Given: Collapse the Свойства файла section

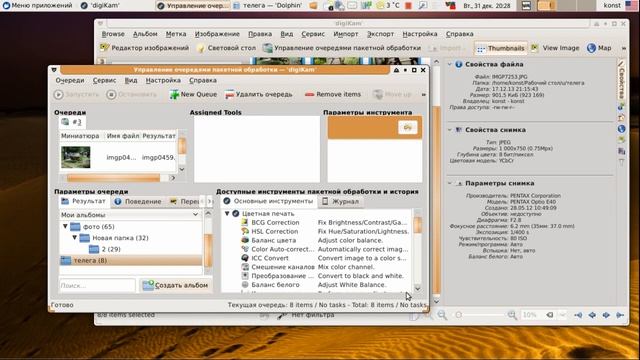Looking at the screenshot, I should [x=450, y=64].
